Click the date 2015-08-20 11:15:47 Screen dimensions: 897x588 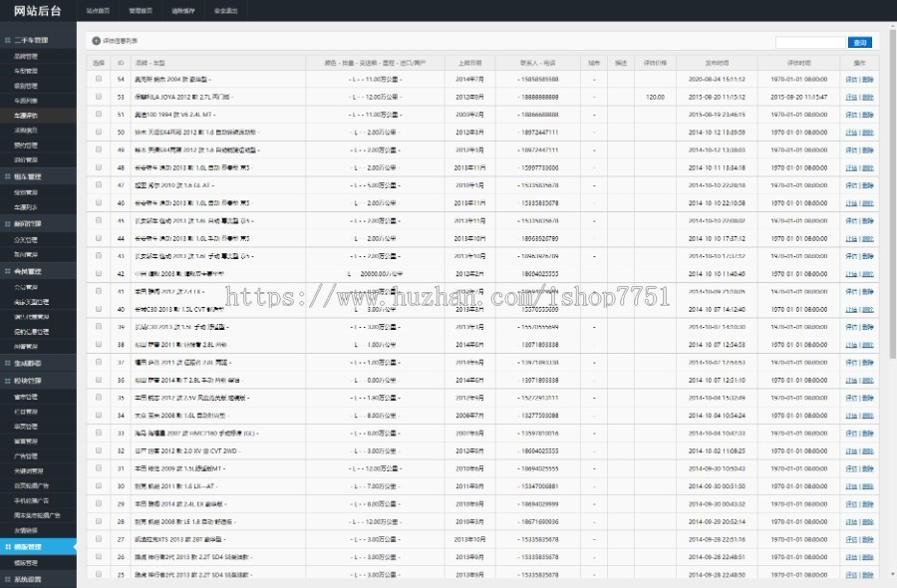[798, 98]
